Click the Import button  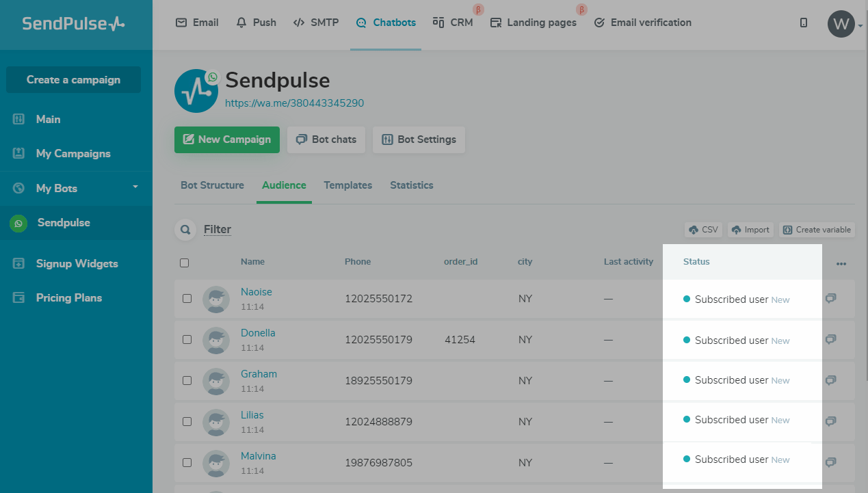(x=750, y=230)
